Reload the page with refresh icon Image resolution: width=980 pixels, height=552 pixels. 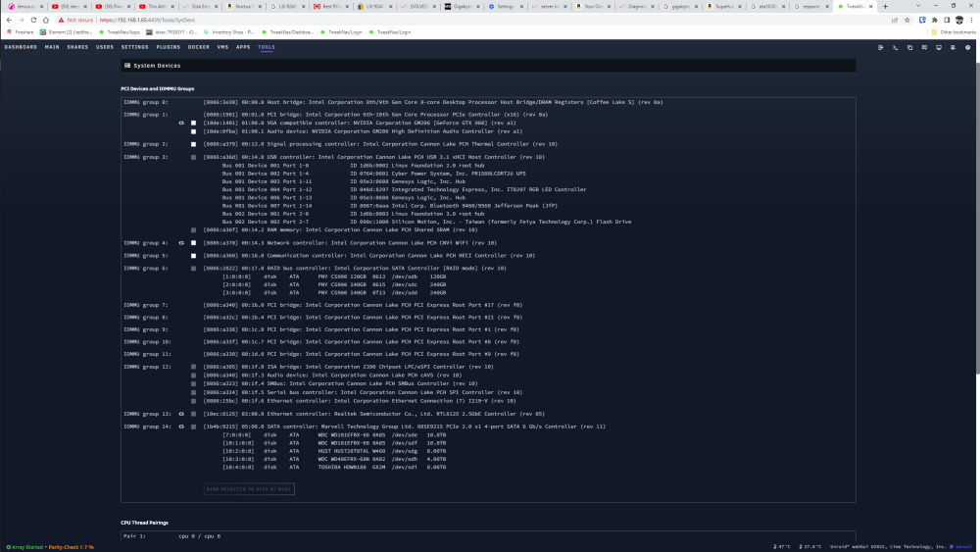click(x=33, y=20)
